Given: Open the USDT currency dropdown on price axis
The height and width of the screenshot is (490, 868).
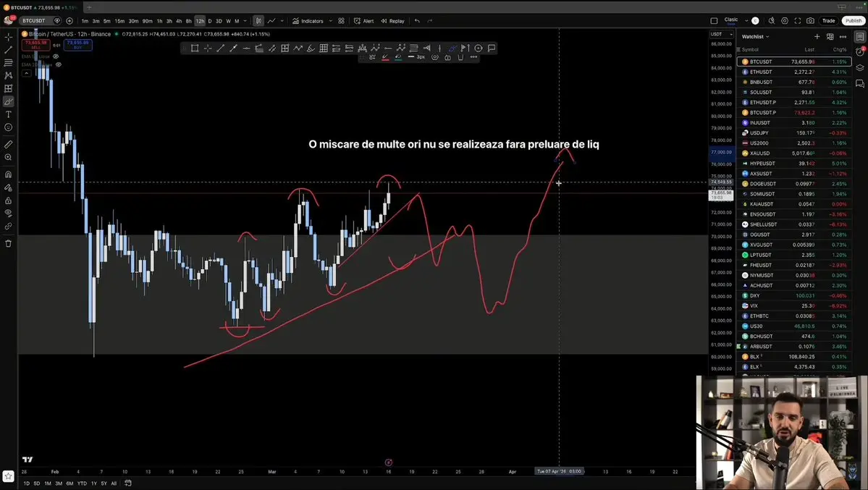Looking at the screenshot, I should click(x=721, y=34).
